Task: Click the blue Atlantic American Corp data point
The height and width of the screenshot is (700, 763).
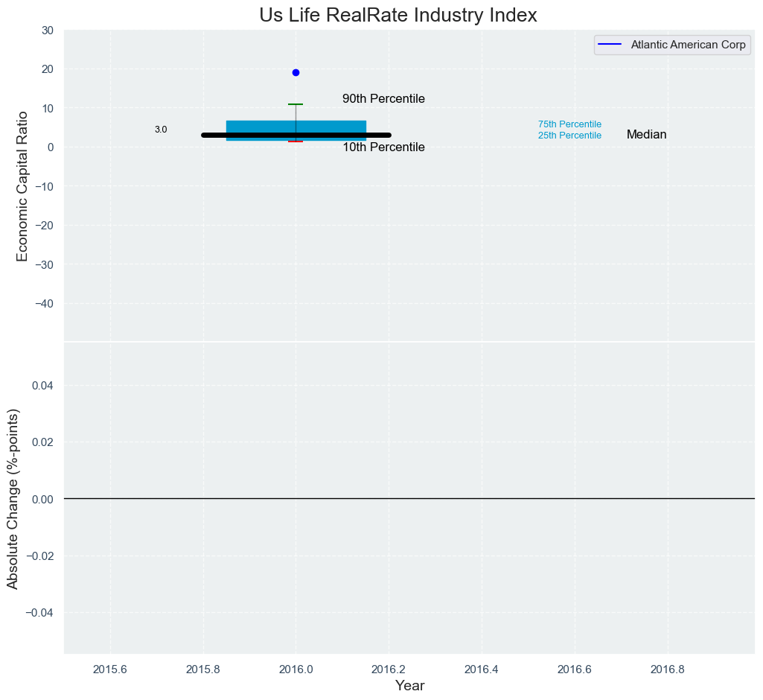Action: pos(296,72)
